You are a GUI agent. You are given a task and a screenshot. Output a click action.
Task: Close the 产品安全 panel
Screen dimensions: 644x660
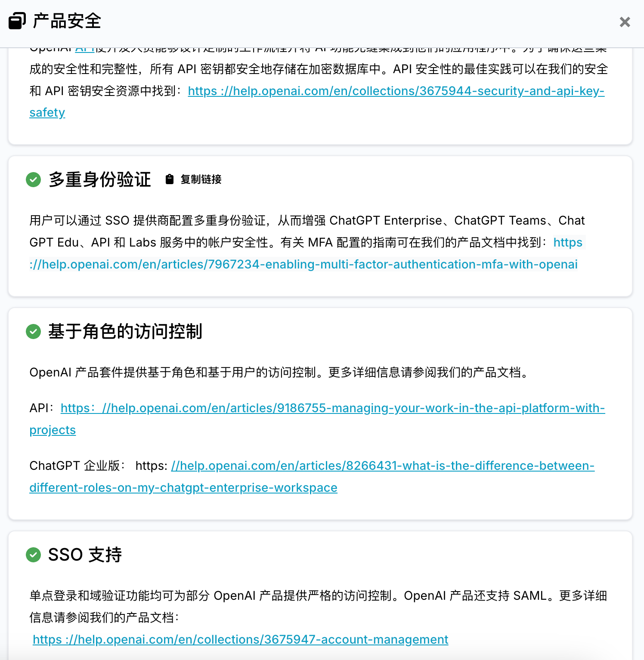[x=625, y=22]
